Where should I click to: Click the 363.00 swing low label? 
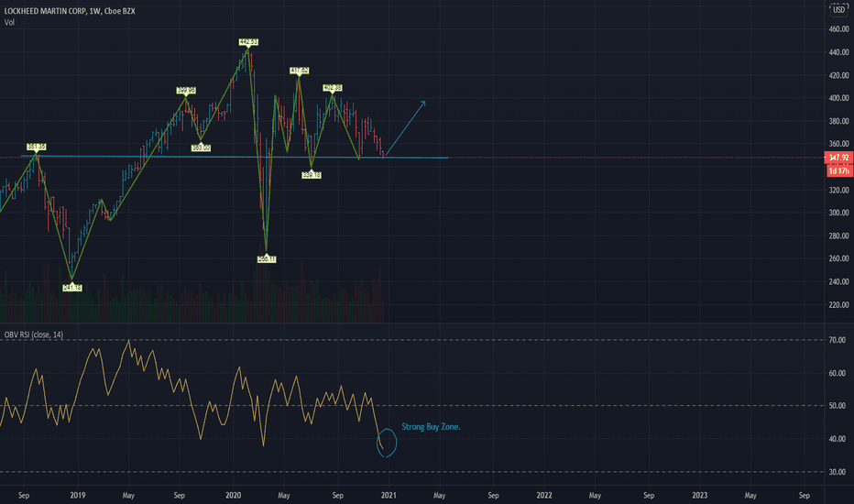[201, 148]
